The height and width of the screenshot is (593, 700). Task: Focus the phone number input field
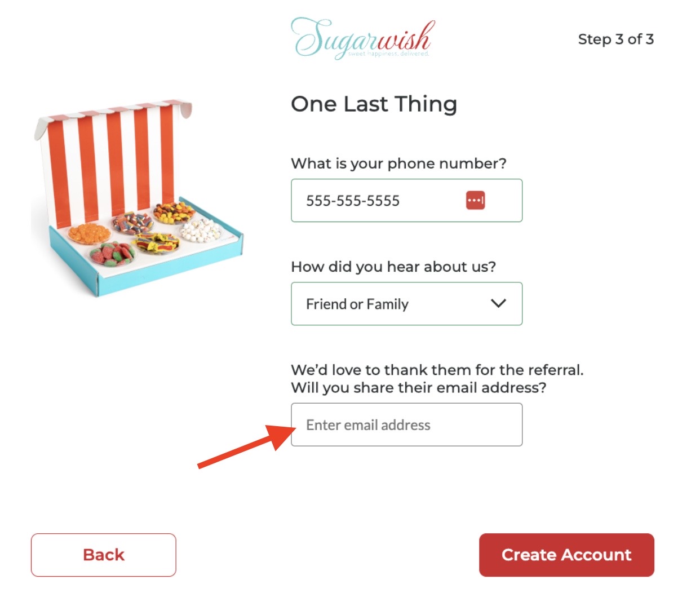click(x=406, y=200)
